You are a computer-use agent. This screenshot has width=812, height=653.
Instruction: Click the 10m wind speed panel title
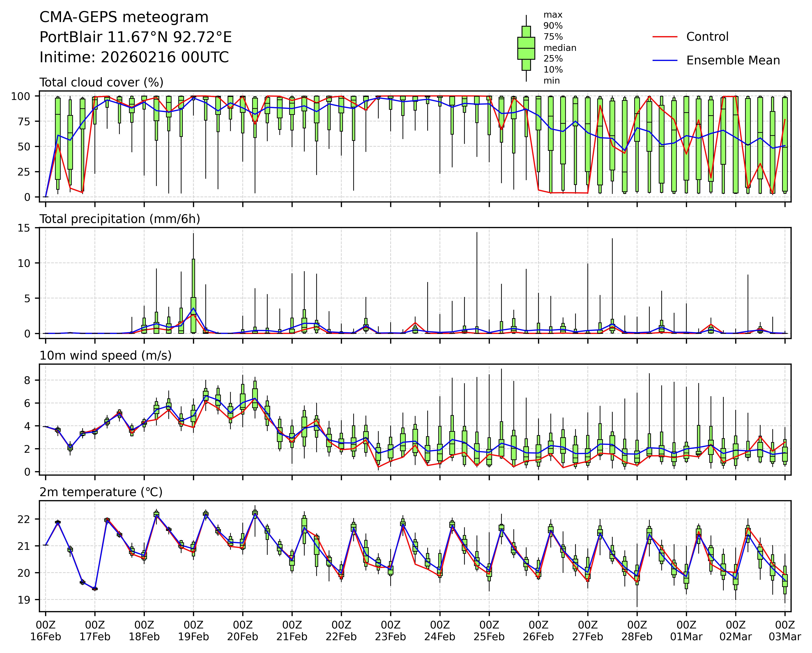pyautogui.click(x=106, y=356)
